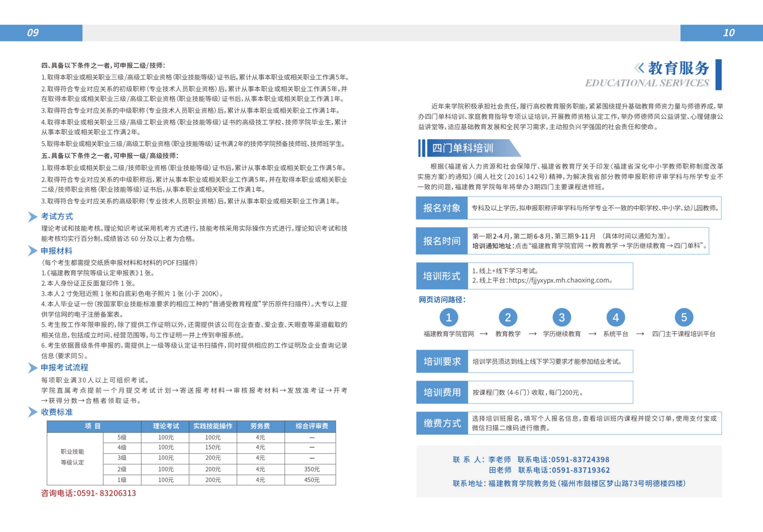Click the arrow icon beside 收费标准
763x532 pixels.
[33, 412]
